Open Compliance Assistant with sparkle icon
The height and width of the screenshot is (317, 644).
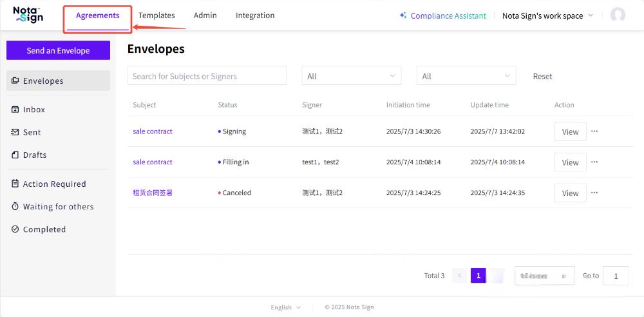(442, 15)
